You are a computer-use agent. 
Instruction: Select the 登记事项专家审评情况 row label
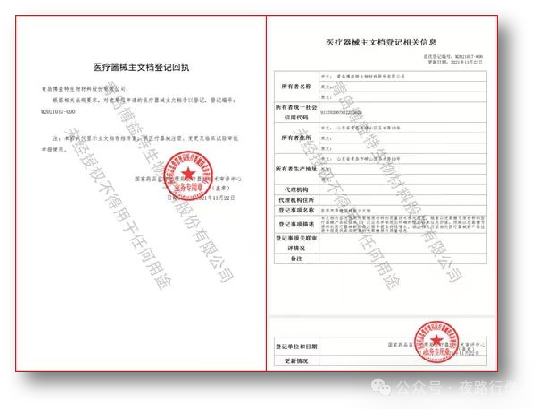coord(296,243)
